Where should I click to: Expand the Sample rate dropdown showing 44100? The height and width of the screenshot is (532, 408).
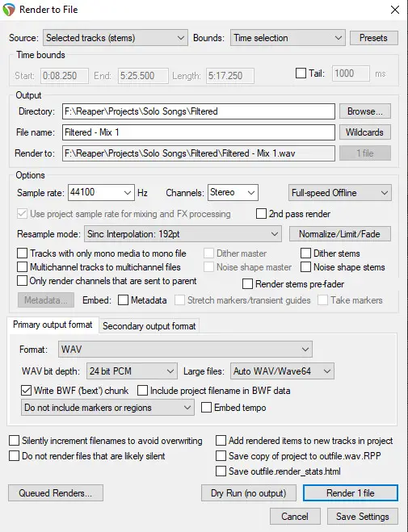point(101,193)
